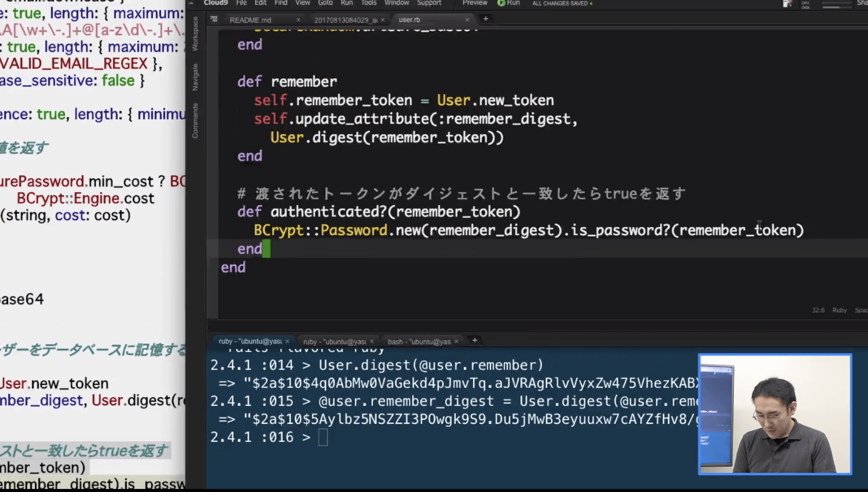The width and height of the screenshot is (868, 492).
Task: Click the 'def remember' line in editor
Action: pyautogui.click(x=287, y=81)
